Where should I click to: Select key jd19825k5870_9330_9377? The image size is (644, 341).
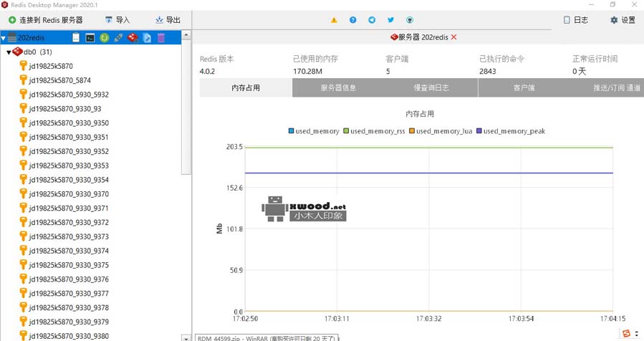pos(69,293)
